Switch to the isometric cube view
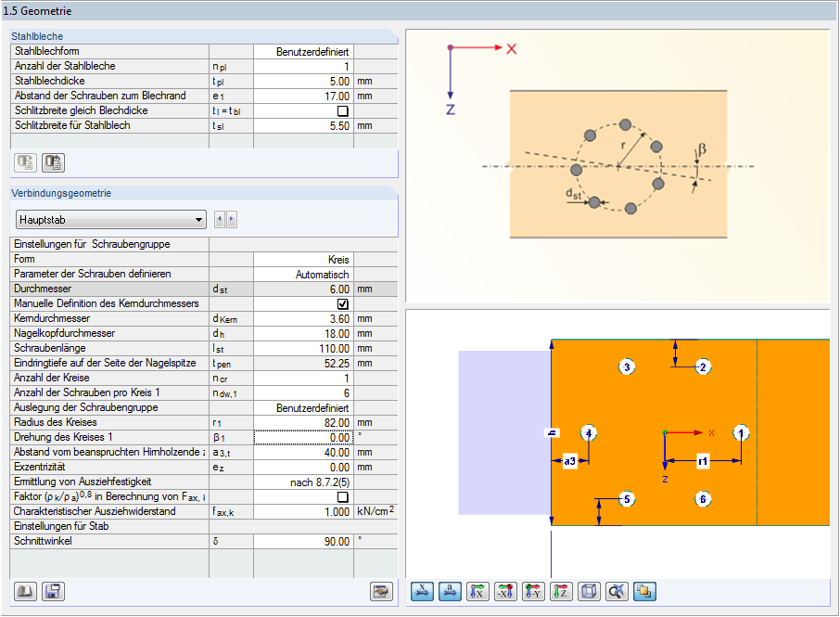 click(x=589, y=592)
